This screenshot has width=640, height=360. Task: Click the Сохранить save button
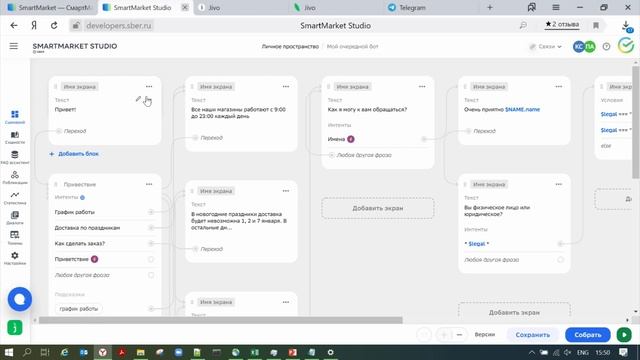[x=533, y=335]
